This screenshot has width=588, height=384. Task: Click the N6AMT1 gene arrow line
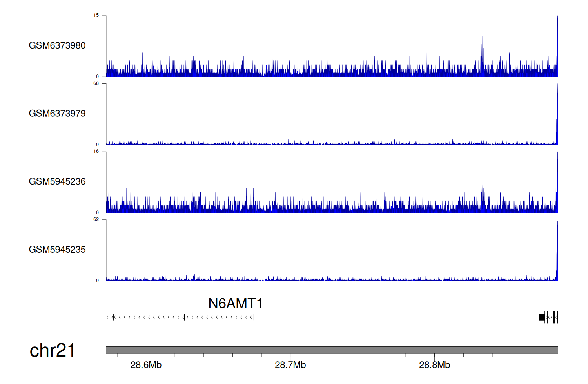point(180,317)
